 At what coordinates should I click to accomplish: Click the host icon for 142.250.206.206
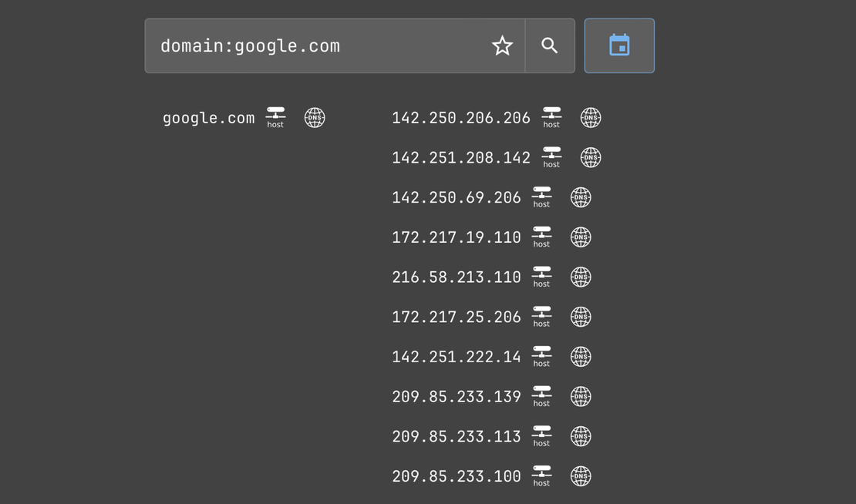[x=551, y=117]
